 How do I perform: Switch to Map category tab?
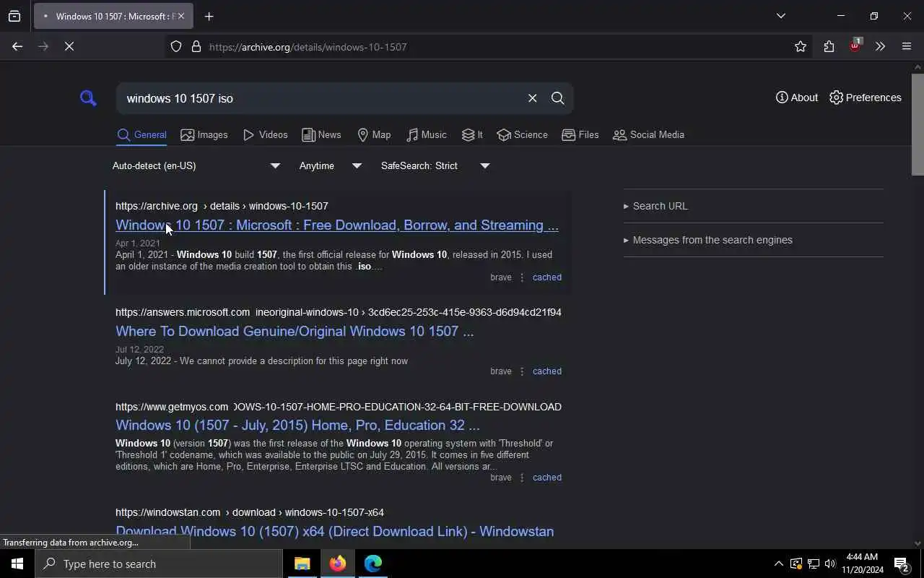pyautogui.click(x=374, y=135)
